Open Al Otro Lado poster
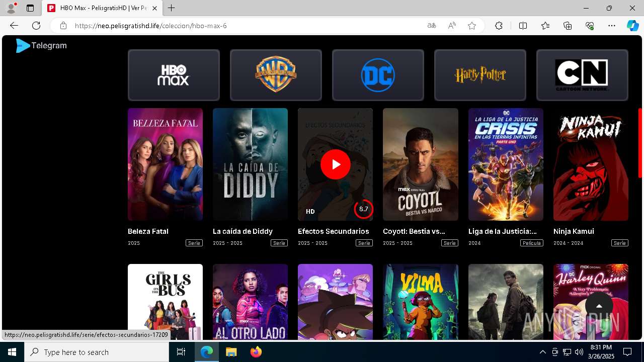 point(250,302)
